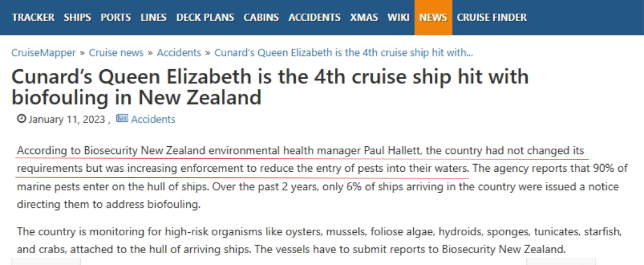This screenshot has height=265, width=644.
Task: Select the highlighted NEWS tab
Action: click(x=434, y=17)
